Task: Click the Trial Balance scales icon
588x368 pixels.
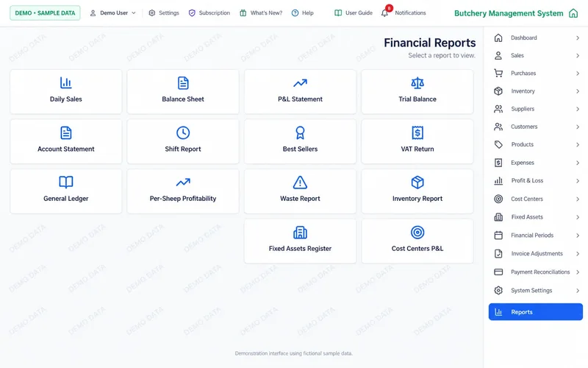Action: pos(417,82)
